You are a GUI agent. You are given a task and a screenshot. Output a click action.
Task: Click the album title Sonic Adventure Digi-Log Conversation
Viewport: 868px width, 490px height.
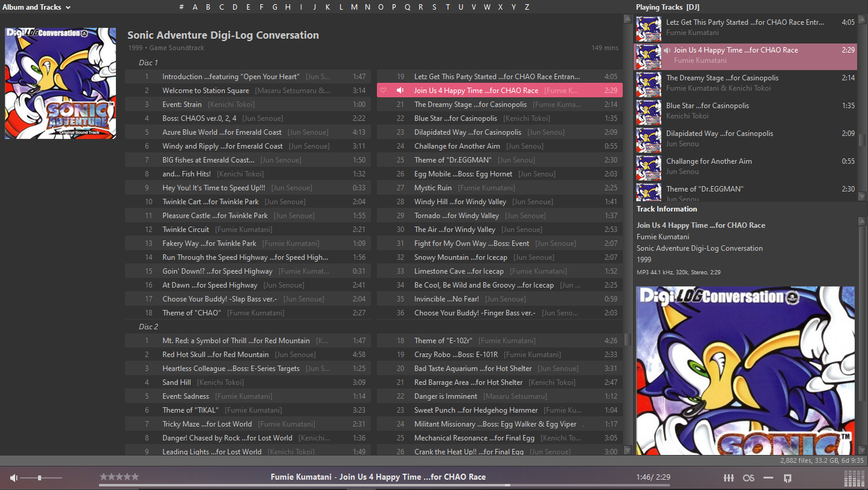click(223, 35)
